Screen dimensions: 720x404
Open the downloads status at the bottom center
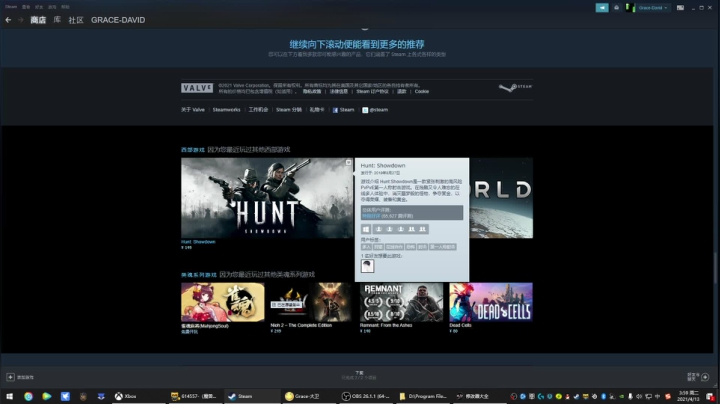[x=359, y=375]
